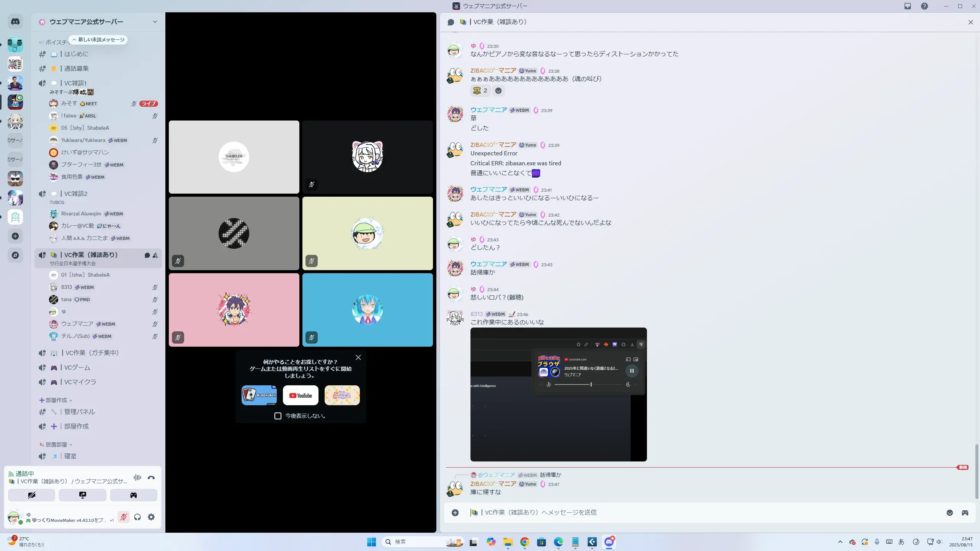Open activity game controller button in call panel

click(134, 495)
